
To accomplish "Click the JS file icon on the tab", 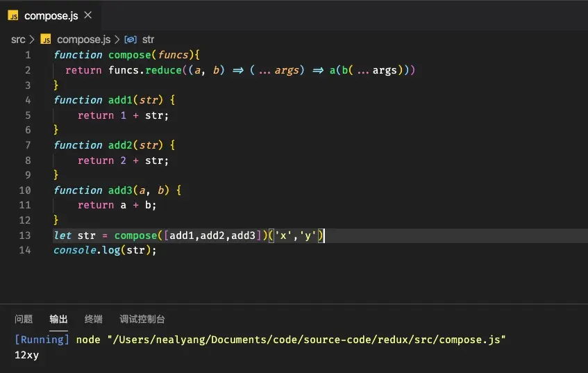I will (13, 16).
